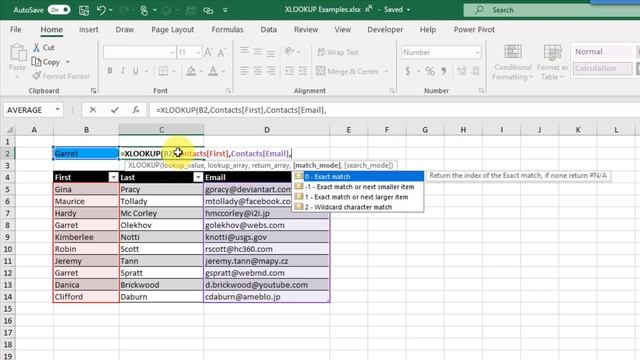Screen dimensions: 640x360
Task: Open the Undo history dropdown arrow
Action: click(111, 10)
